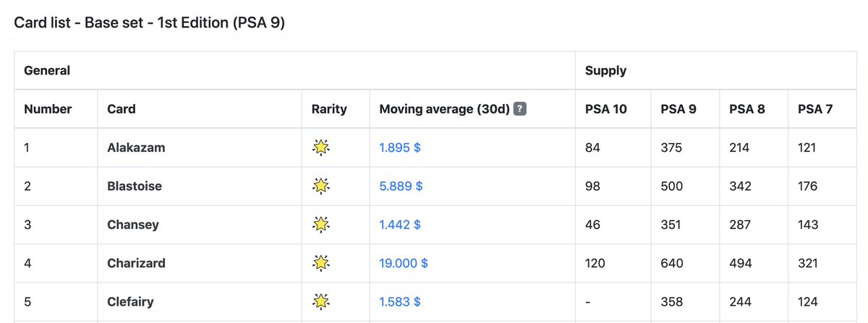Viewport: 868px width, 323px height.
Task: Click Blastoise's PSA 10 supply value 98
Action: click(593, 186)
